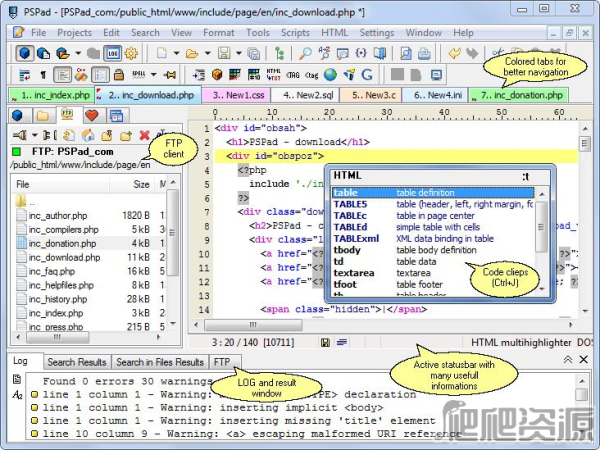Toggle the paragraph mark special characters button
The width and height of the screenshot is (600, 450).
(x=43, y=75)
